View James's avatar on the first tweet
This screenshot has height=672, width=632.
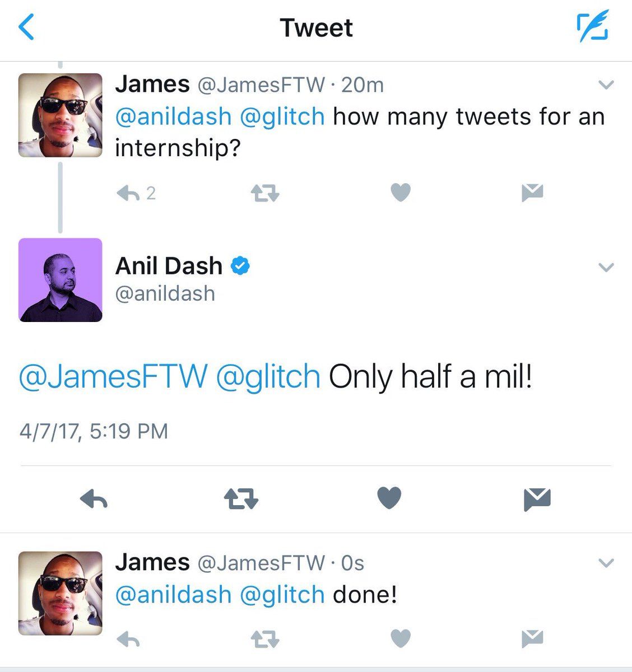(x=61, y=115)
